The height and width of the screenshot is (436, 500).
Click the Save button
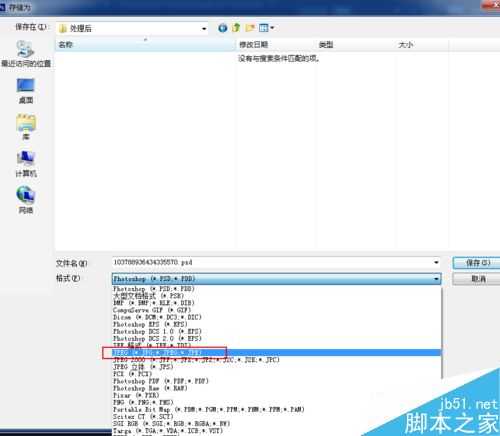pos(477,263)
